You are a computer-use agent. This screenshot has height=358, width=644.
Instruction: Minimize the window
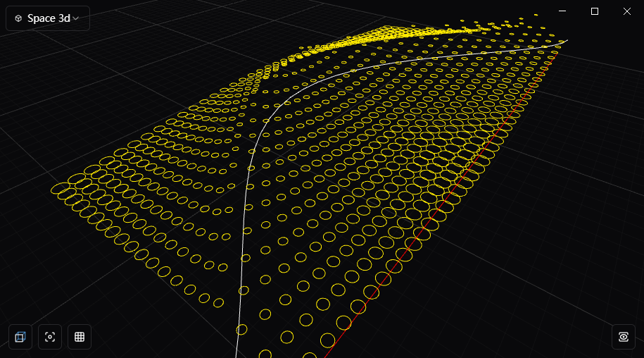562,11
